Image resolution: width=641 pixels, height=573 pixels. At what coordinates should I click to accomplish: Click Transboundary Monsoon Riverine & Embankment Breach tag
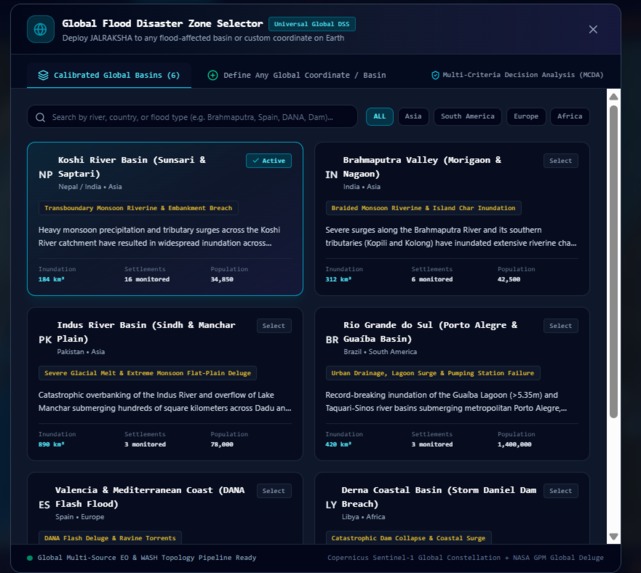[x=138, y=208]
